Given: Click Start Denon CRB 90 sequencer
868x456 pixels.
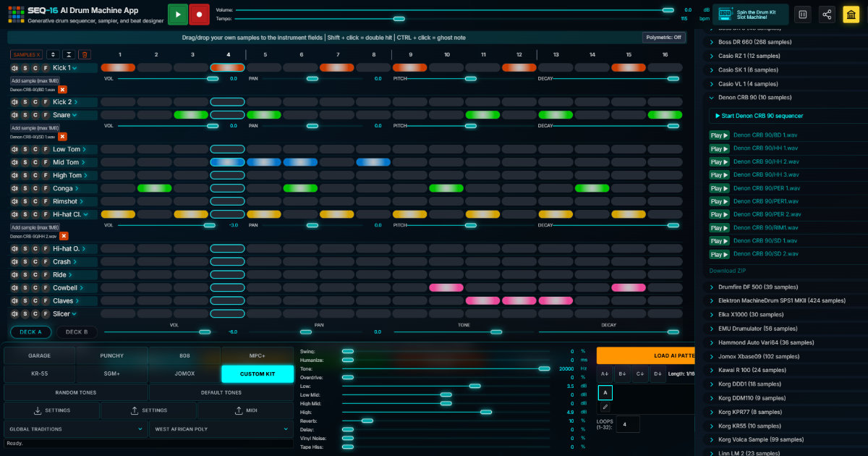Looking at the screenshot, I should click(x=759, y=116).
